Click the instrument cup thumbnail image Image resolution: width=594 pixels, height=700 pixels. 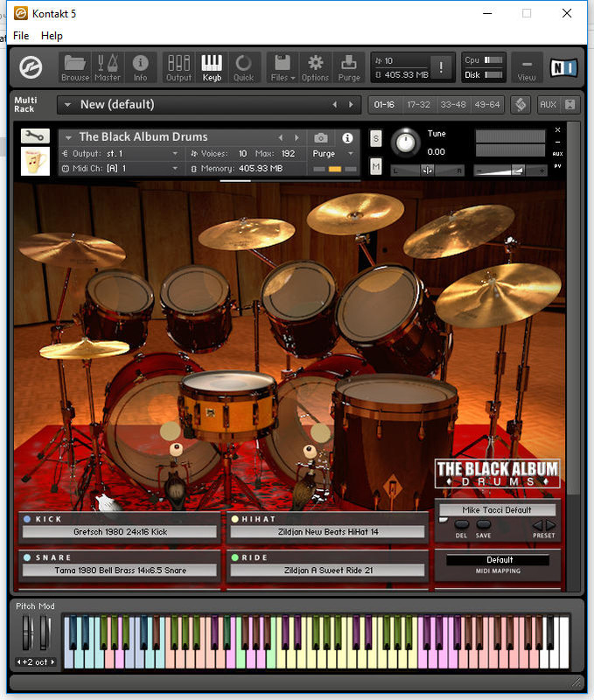(35, 162)
